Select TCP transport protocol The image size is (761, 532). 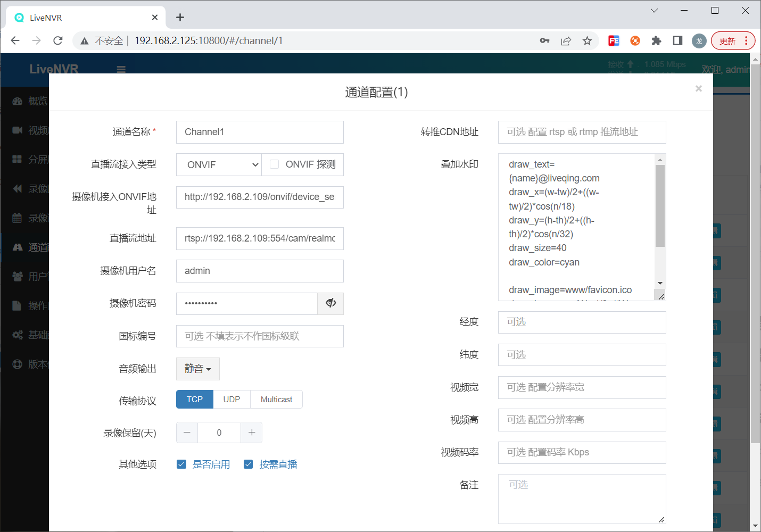195,400
